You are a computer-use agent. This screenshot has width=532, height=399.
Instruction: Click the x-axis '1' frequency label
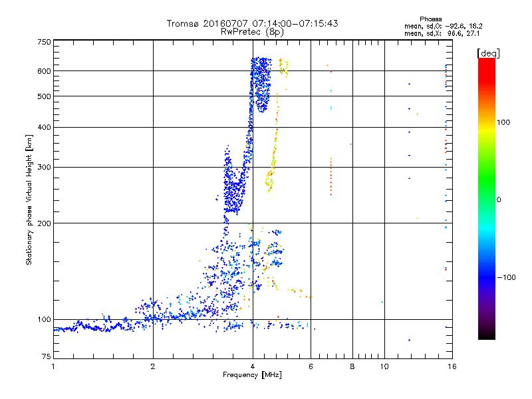[x=53, y=366]
